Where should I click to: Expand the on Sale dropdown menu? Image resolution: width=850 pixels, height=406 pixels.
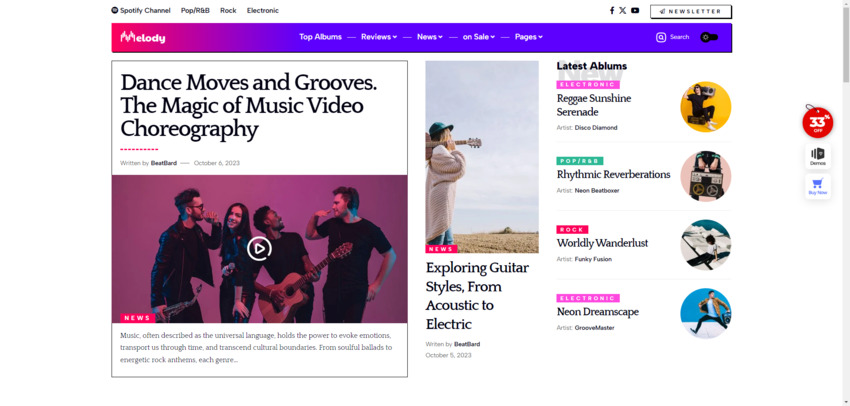tap(479, 37)
